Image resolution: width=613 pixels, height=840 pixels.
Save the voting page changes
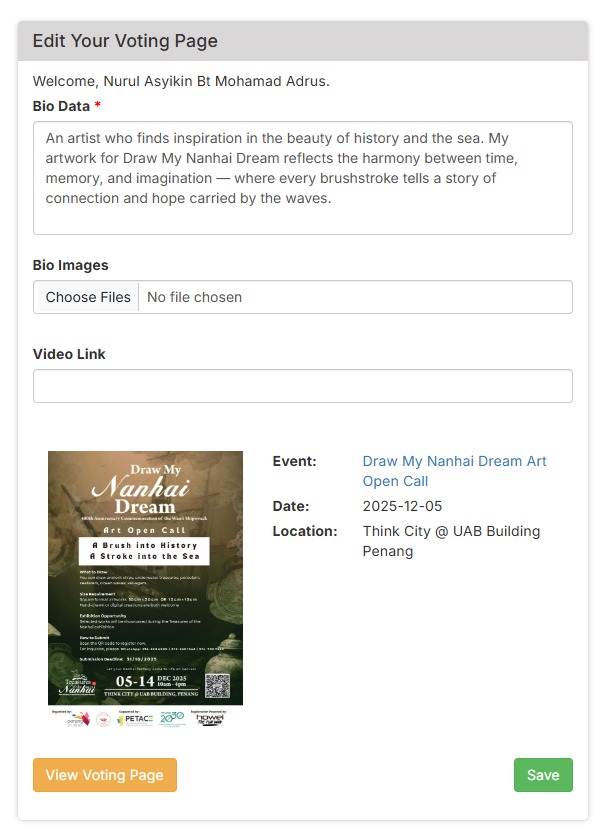point(543,775)
